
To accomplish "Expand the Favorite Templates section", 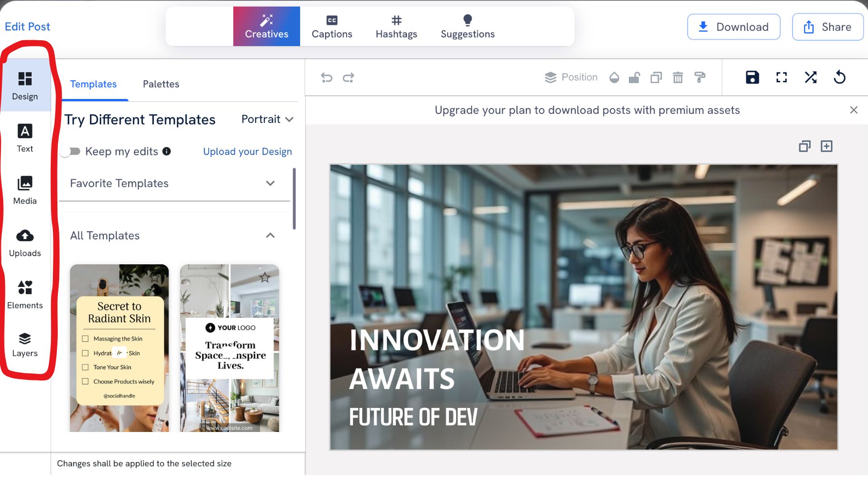I will [x=270, y=183].
